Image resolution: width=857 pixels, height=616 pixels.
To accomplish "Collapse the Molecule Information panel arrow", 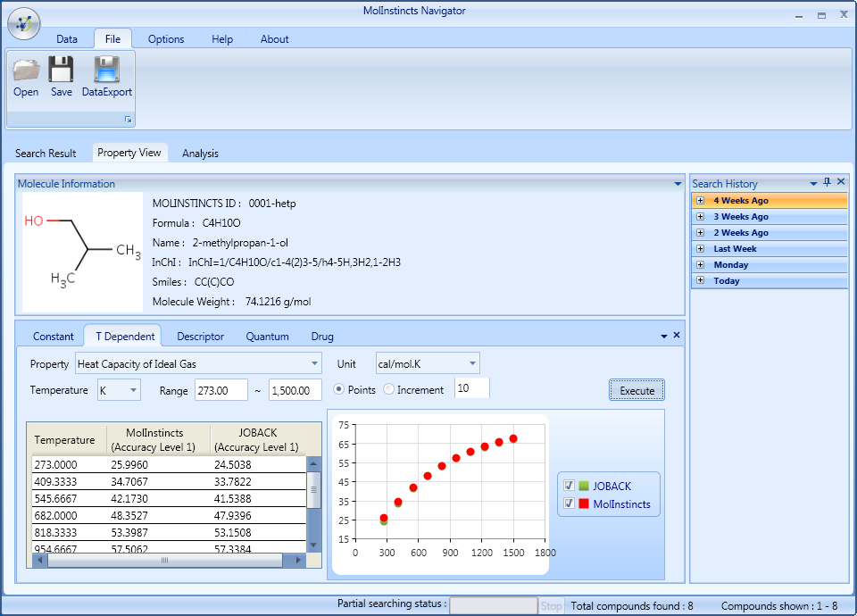I will (x=678, y=184).
